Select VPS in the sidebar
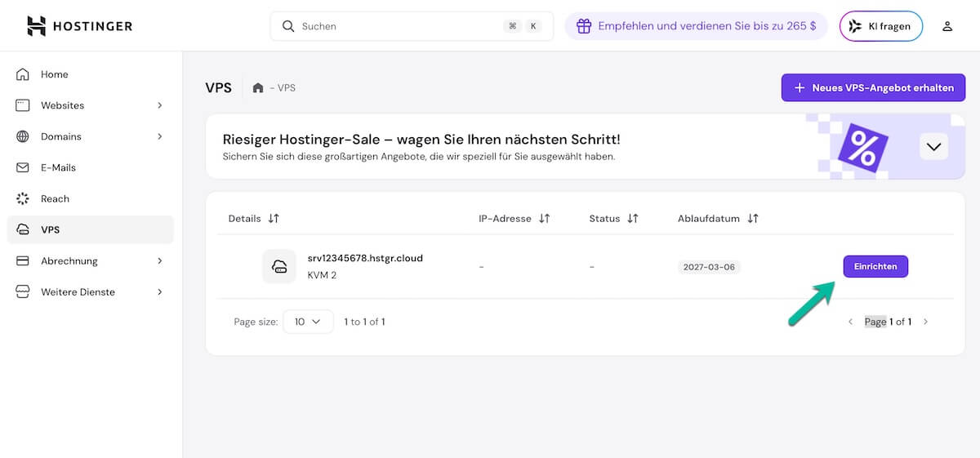 90,229
